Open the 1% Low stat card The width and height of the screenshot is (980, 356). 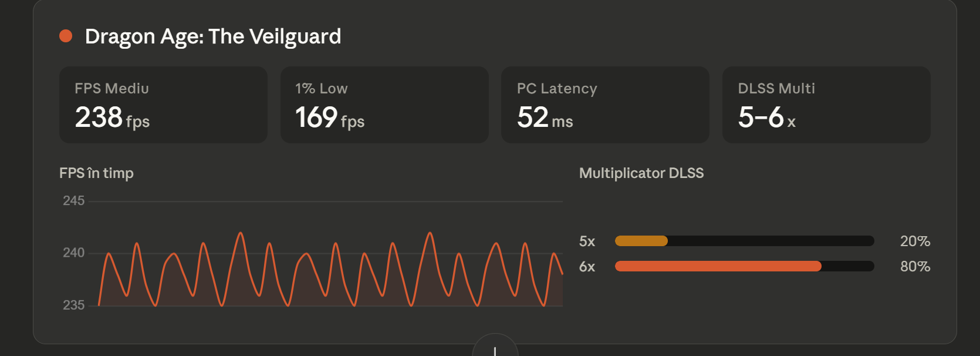point(384,105)
